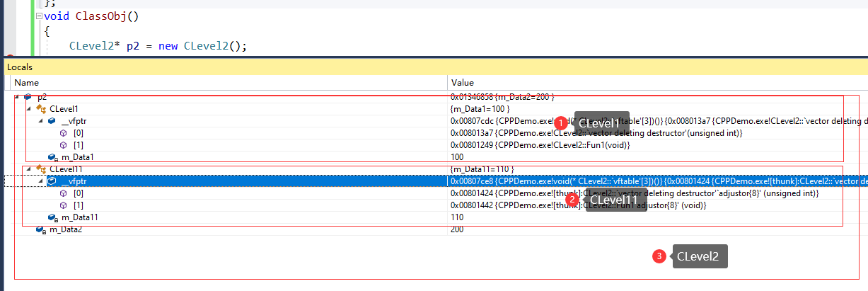Click the m_Data11 value 110
The height and width of the screenshot is (291, 868).
pyautogui.click(x=458, y=217)
